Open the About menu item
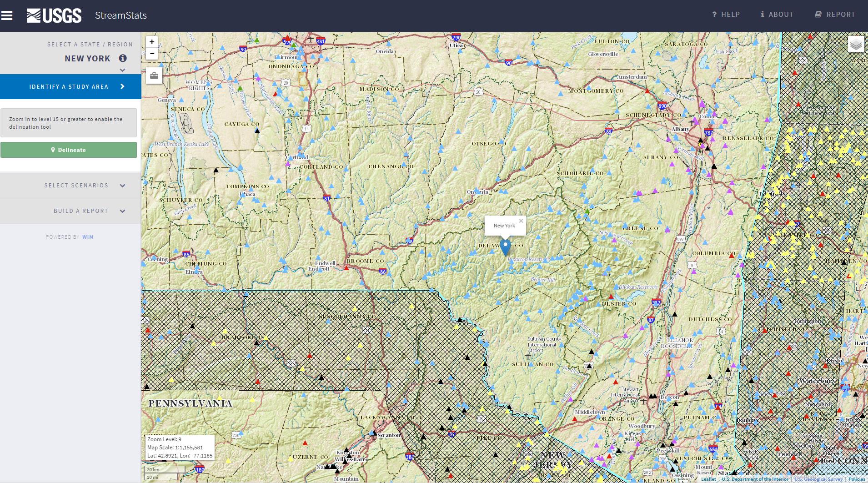 pos(777,15)
